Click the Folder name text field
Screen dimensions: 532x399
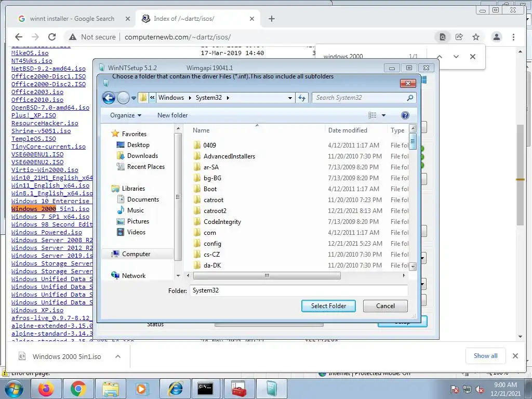coord(299,290)
